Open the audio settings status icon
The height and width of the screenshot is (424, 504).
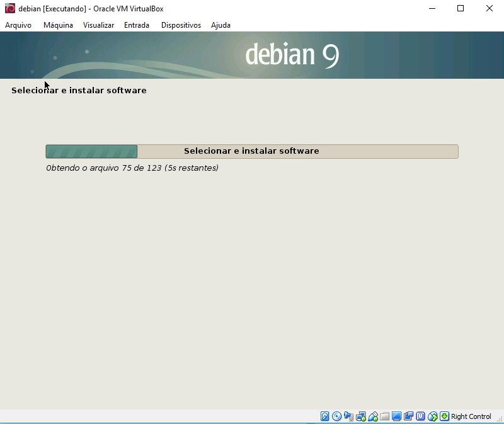point(349,416)
